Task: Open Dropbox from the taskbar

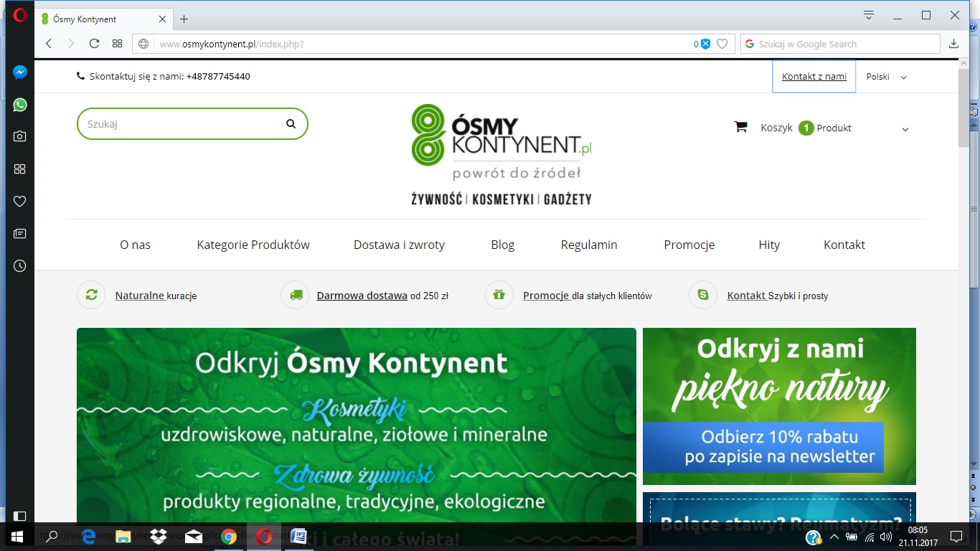Action: coord(159,537)
